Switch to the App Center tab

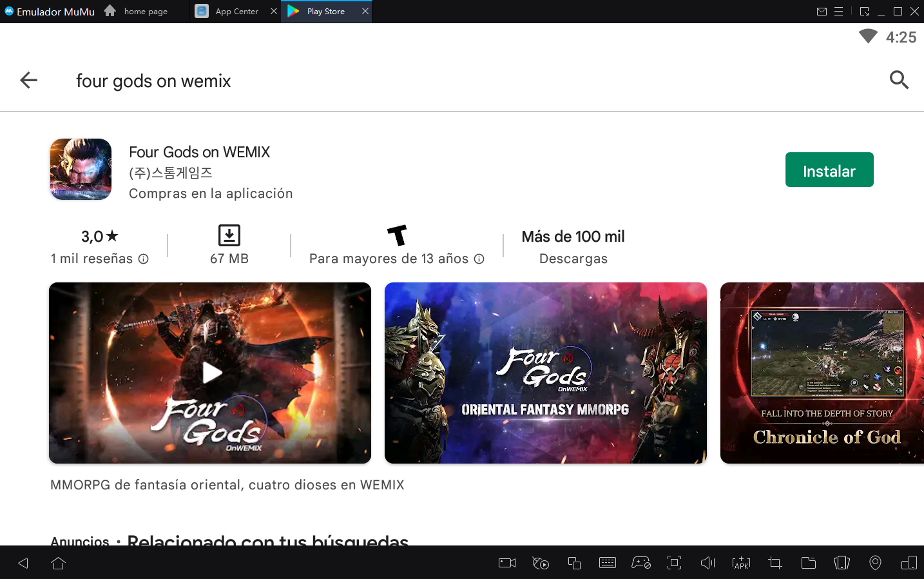236,12
